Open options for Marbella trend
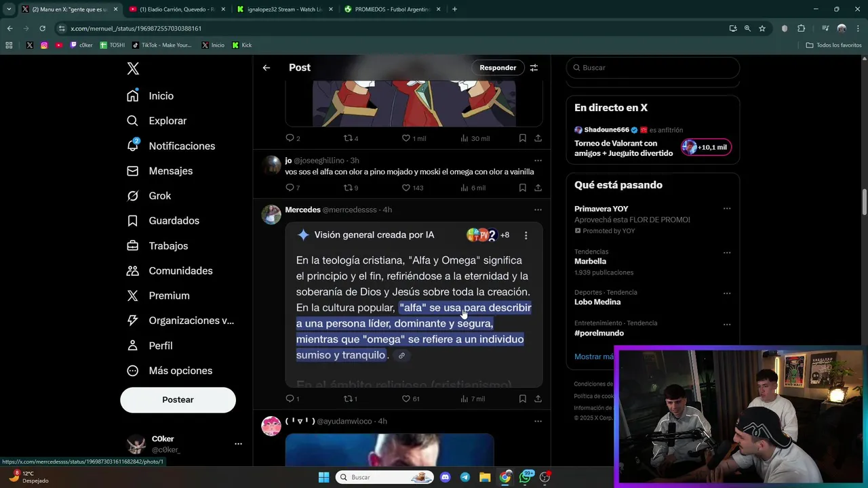 coord(726,253)
